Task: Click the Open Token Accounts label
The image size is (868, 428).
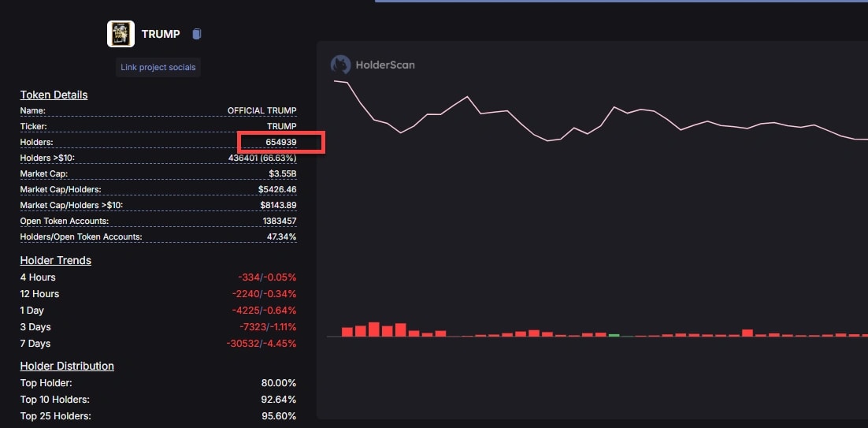Action: click(65, 221)
